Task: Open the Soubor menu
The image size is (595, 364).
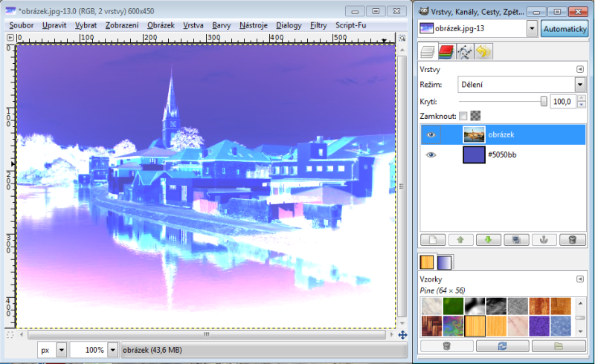Action: coord(22,25)
